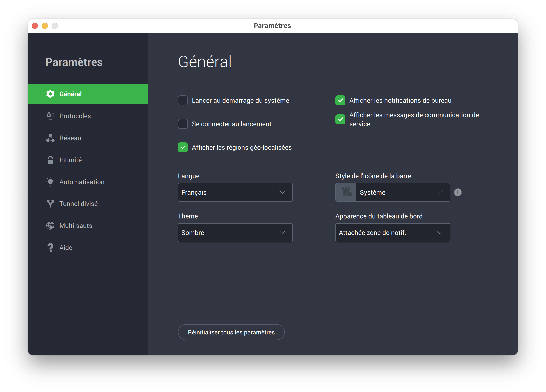Click the question mark icon for Aide
546x392 pixels.
(50, 248)
